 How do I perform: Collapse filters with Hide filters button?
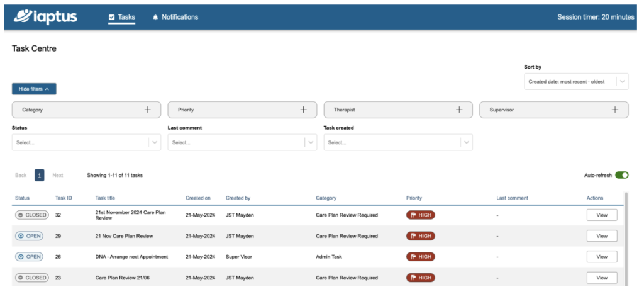coord(34,89)
